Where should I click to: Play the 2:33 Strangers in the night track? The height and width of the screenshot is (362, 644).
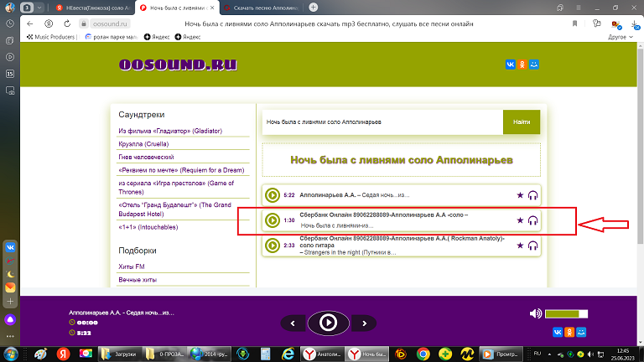pos(273,246)
